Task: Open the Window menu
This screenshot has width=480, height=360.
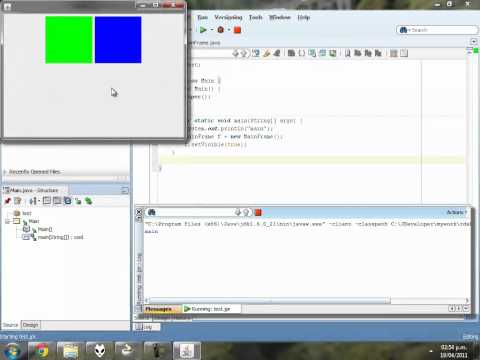Action: (280, 17)
